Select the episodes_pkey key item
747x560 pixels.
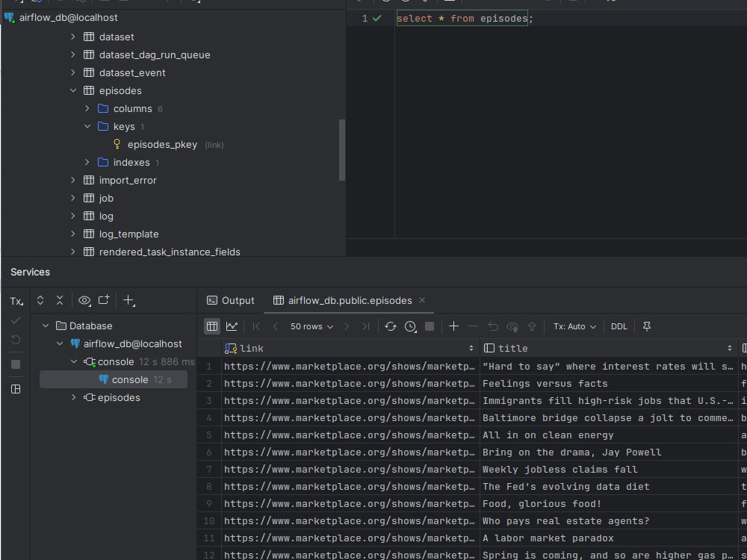click(162, 144)
